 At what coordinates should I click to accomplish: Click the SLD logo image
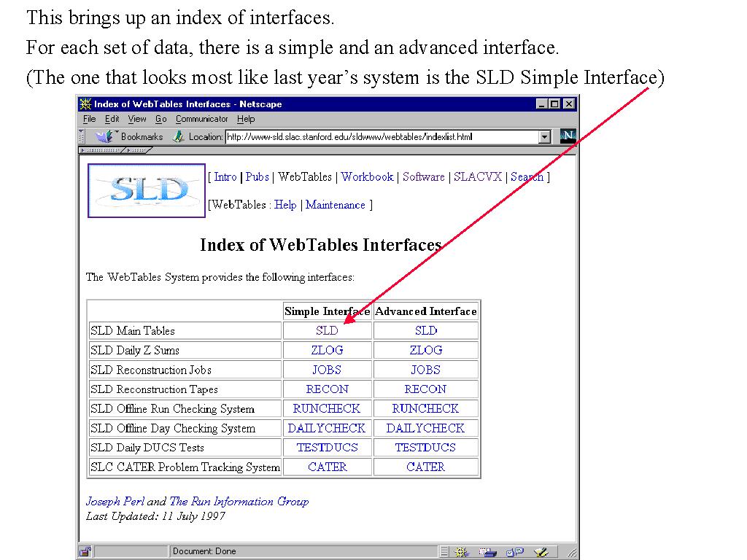[x=147, y=190]
